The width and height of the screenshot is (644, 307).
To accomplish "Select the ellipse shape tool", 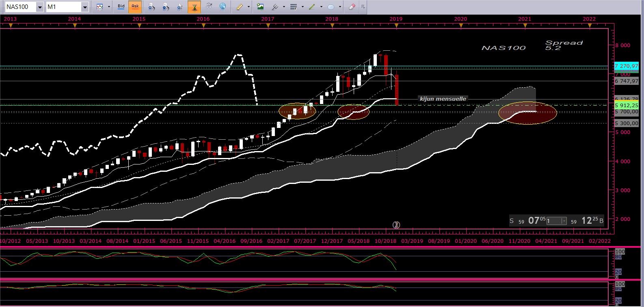I will 331,7.
